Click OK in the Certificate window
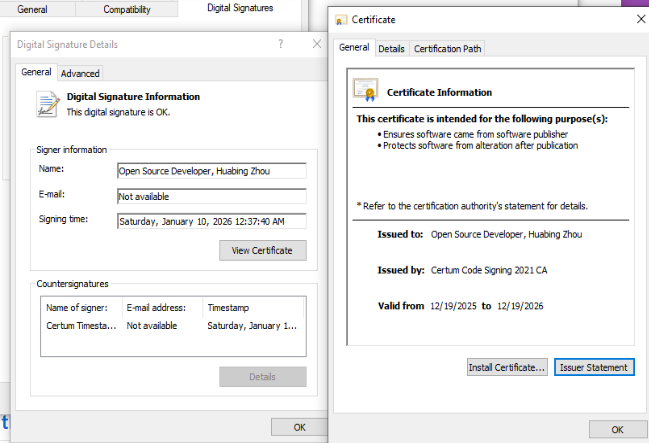Image resolution: width=649 pixels, height=443 pixels. (618, 430)
